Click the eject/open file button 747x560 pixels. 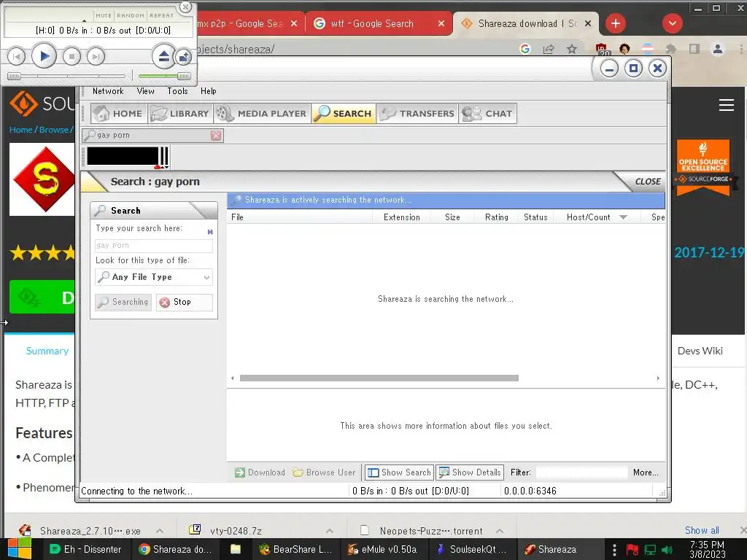(163, 57)
